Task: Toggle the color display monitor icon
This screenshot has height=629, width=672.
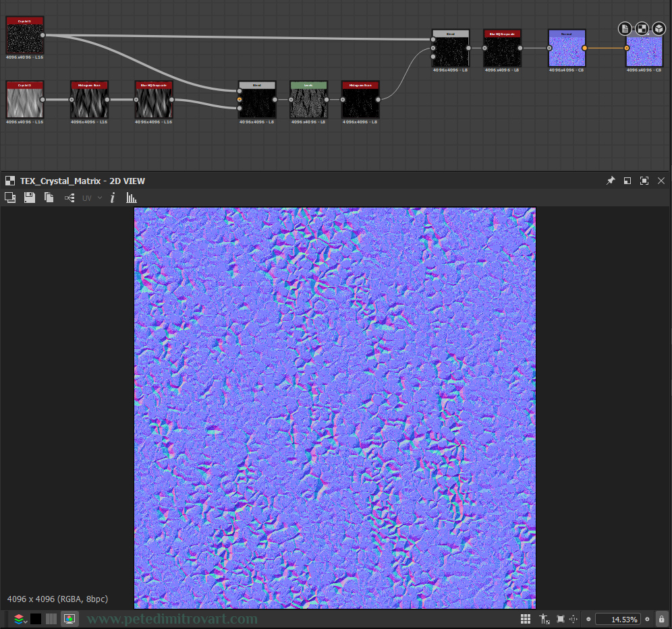Action: click(69, 619)
